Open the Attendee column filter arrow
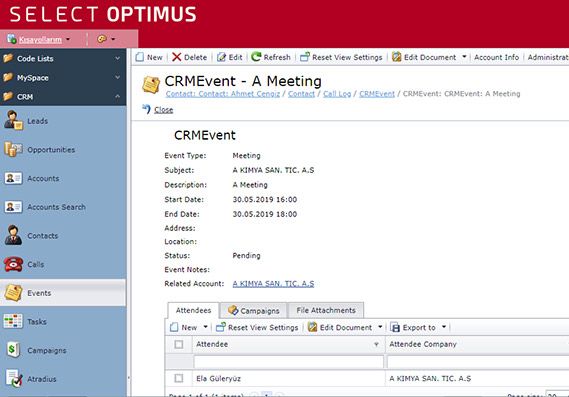This screenshot has width=569, height=397. coord(376,344)
